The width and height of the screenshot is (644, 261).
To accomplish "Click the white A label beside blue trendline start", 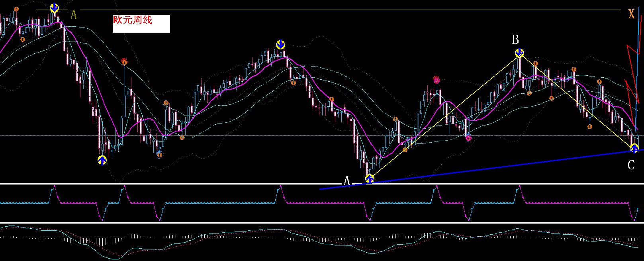I will click(346, 181).
